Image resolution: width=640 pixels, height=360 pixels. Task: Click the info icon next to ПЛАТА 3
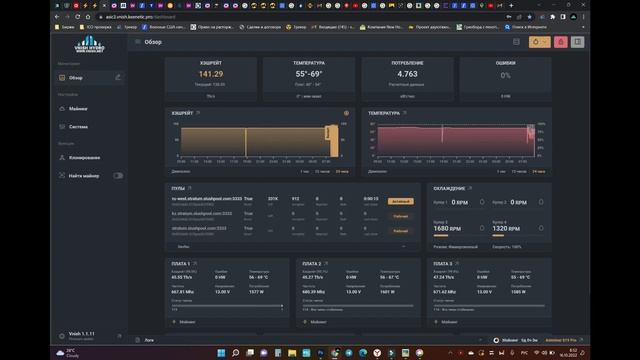(457, 264)
